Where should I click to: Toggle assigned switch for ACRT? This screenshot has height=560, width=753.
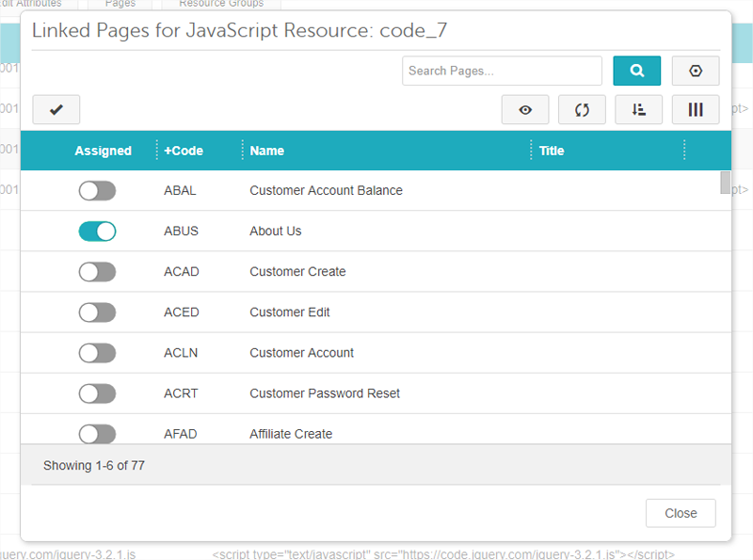[x=98, y=393]
